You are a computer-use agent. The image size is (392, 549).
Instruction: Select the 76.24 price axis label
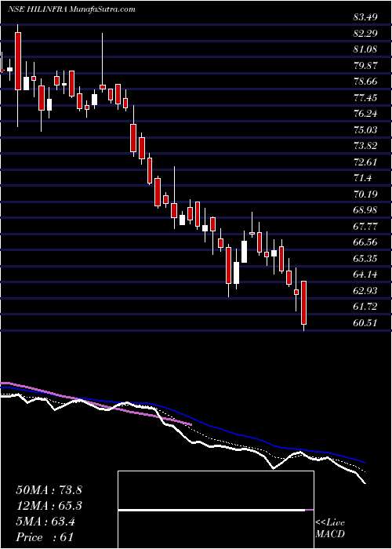pos(365,115)
